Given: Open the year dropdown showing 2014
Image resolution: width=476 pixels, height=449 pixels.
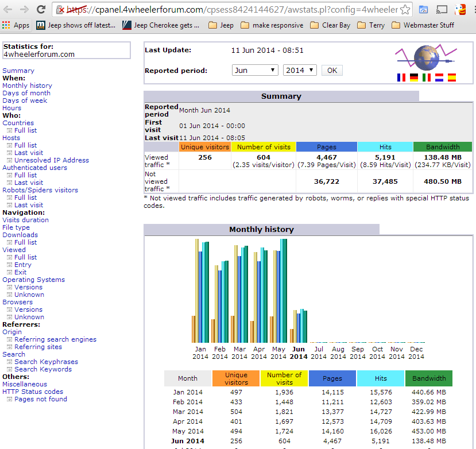Looking at the screenshot, I should pos(300,70).
